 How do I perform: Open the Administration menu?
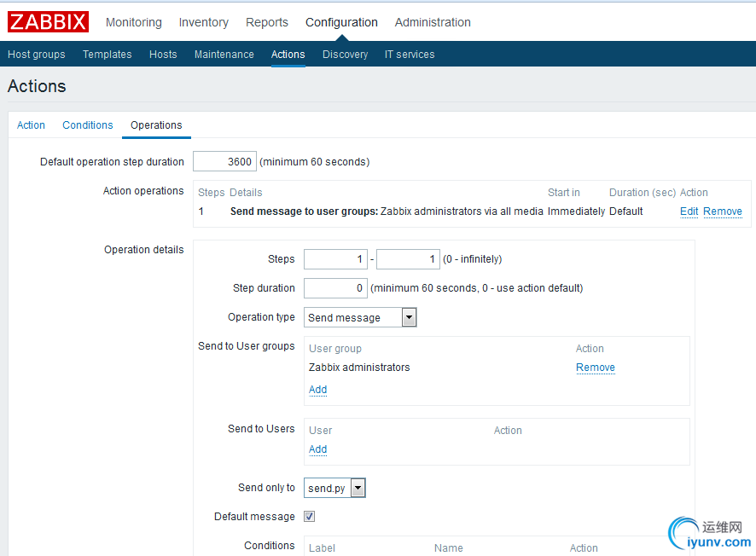pos(433,22)
